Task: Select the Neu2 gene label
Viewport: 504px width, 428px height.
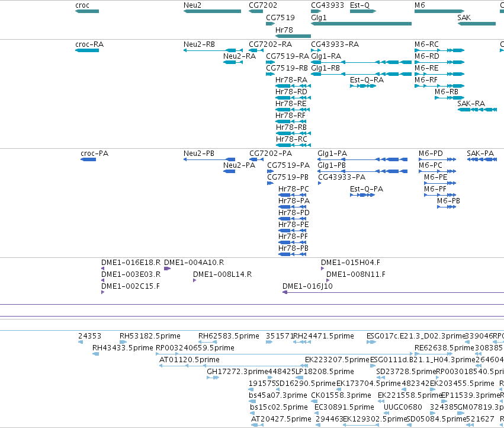Action: [192, 5]
